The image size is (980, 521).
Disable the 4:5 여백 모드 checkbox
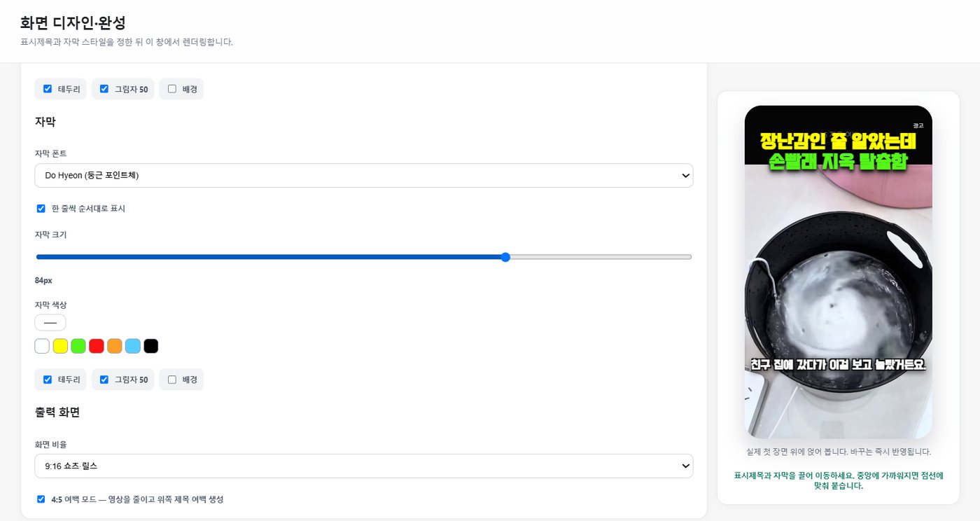(x=41, y=499)
